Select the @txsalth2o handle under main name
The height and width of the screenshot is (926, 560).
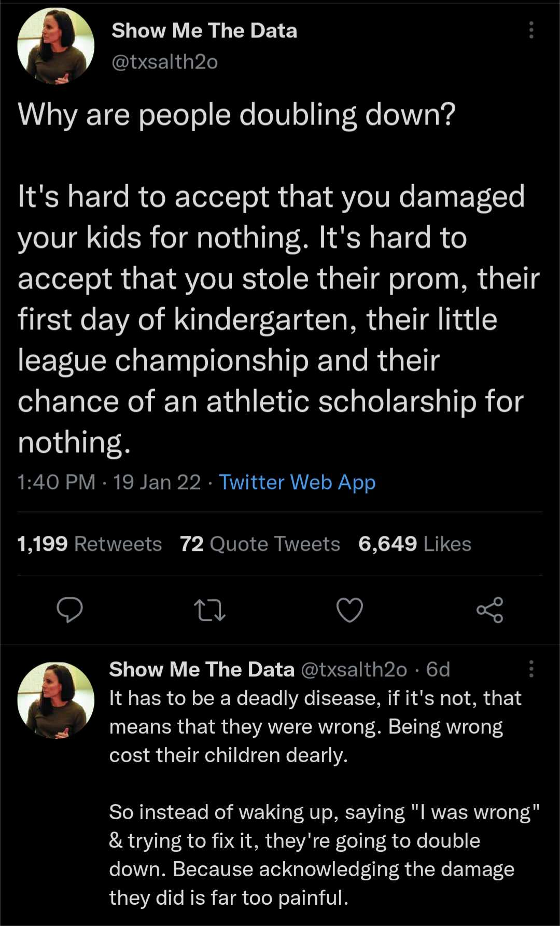[164, 62]
